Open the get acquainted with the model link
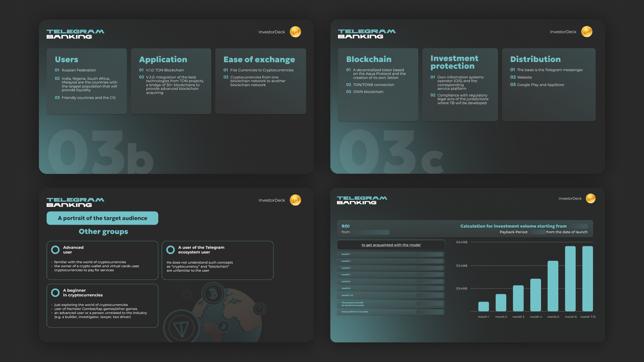 (391, 245)
